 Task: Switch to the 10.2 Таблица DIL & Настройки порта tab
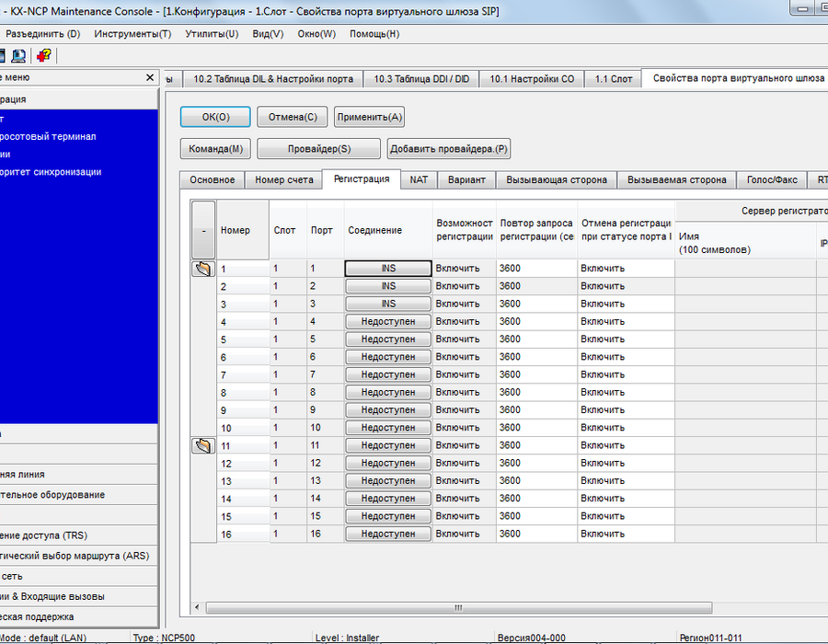[273, 79]
